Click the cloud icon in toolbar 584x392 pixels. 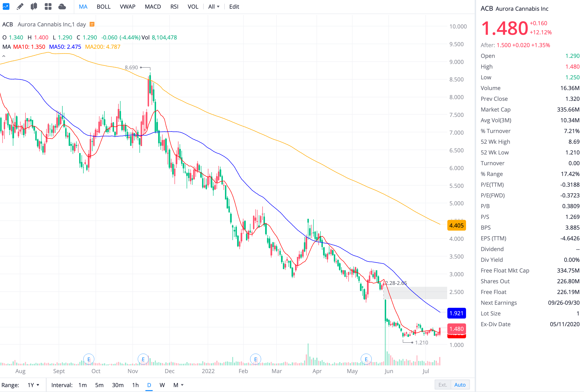coord(62,7)
